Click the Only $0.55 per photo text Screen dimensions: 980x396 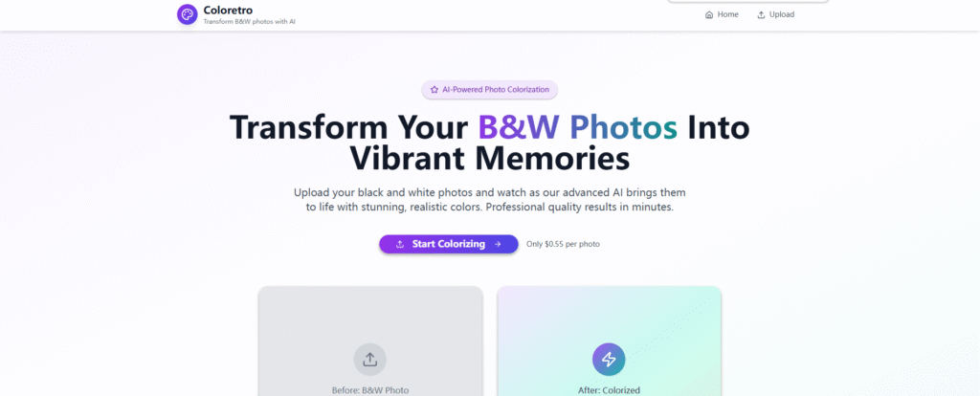[x=563, y=244]
